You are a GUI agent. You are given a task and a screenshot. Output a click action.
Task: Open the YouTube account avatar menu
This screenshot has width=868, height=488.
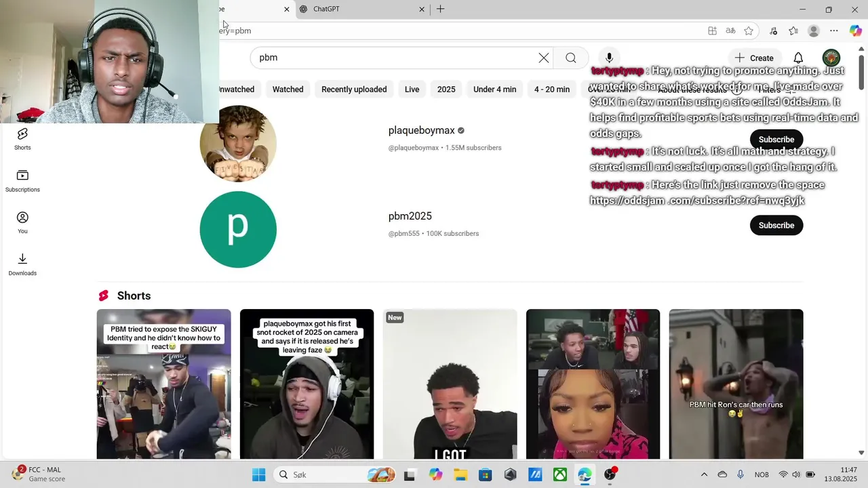(831, 58)
